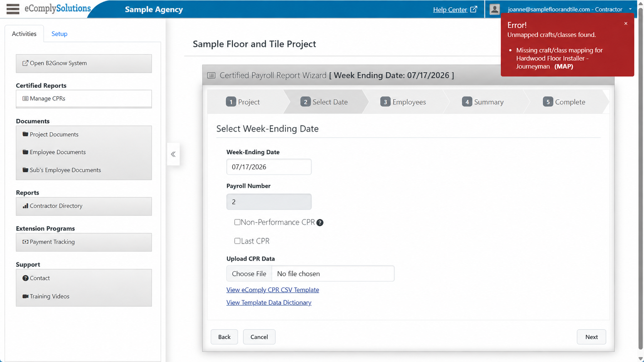Click Choose File to upload CPR data
This screenshot has height=362, width=644.
(249, 274)
